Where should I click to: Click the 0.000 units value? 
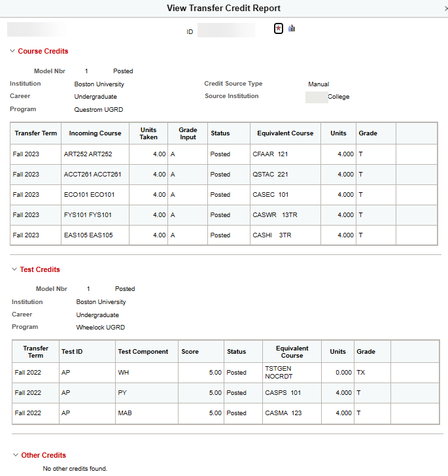(343, 373)
